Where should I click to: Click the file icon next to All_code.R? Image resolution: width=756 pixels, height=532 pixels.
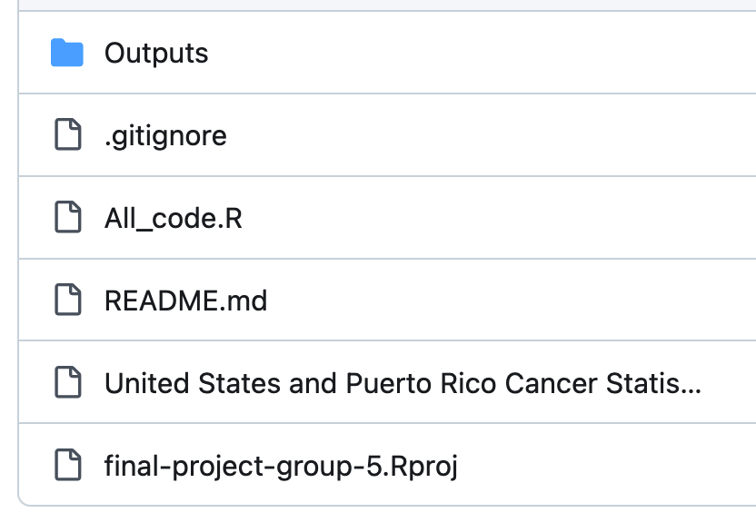click(67, 219)
